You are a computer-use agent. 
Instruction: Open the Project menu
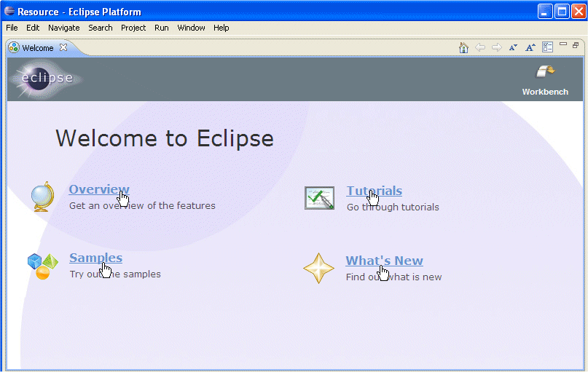pos(133,28)
